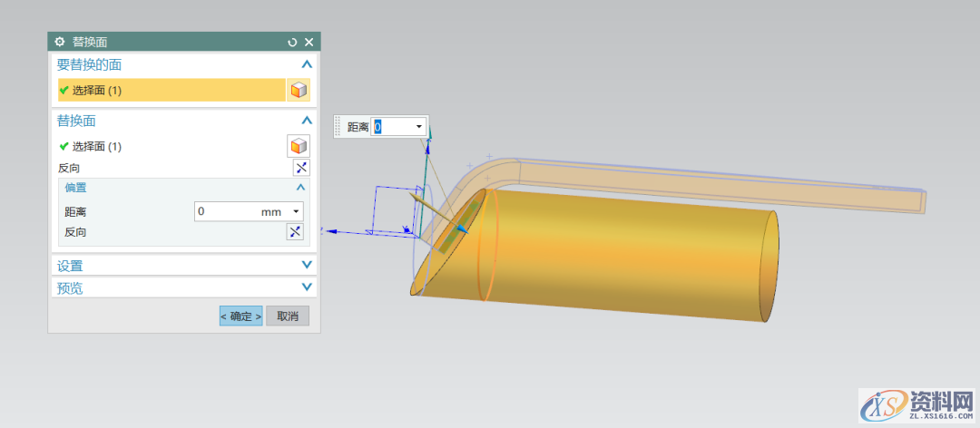This screenshot has height=428, width=980.
Task: Collapse the 偏置 group
Action: pyautogui.click(x=301, y=187)
